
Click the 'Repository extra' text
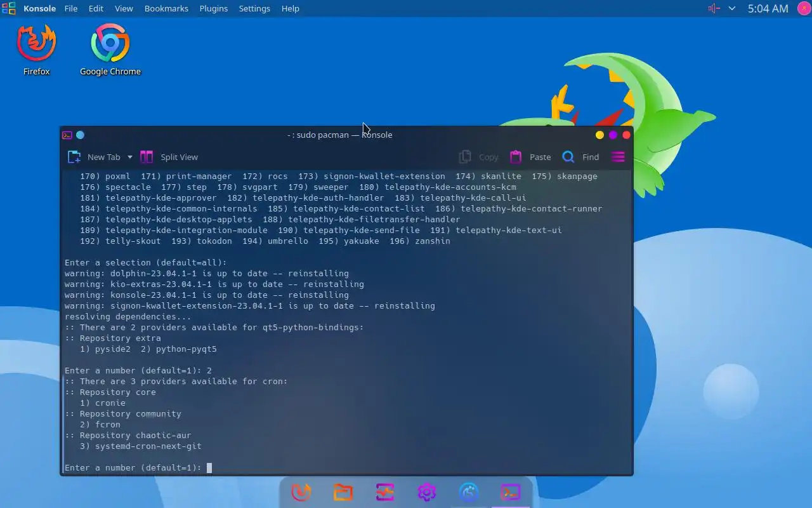coord(121,338)
